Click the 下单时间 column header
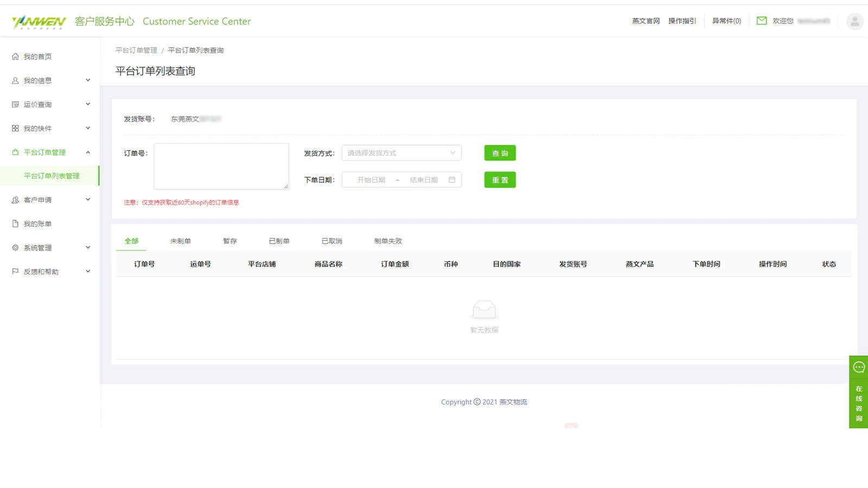The width and height of the screenshot is (868, 488). pyautogui.click(x=706, y=265)
